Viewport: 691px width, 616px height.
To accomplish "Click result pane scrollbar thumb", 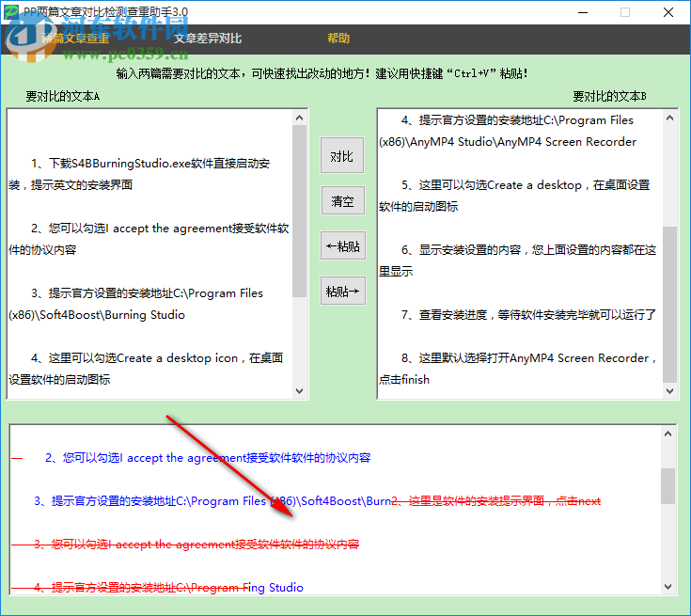I will (x=668, y=485).
